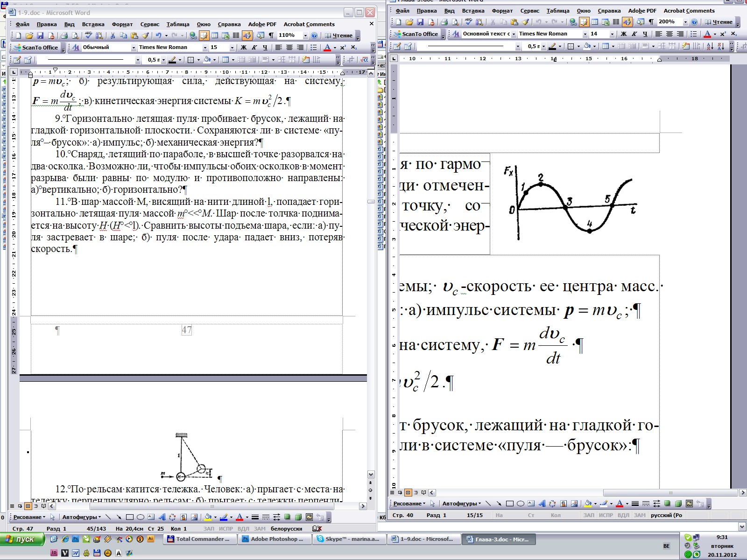The width and height of the screenshot is (747, 560).
Task: Open Сервис menu in Глава-3.doc window
Action: coord(529,11)
